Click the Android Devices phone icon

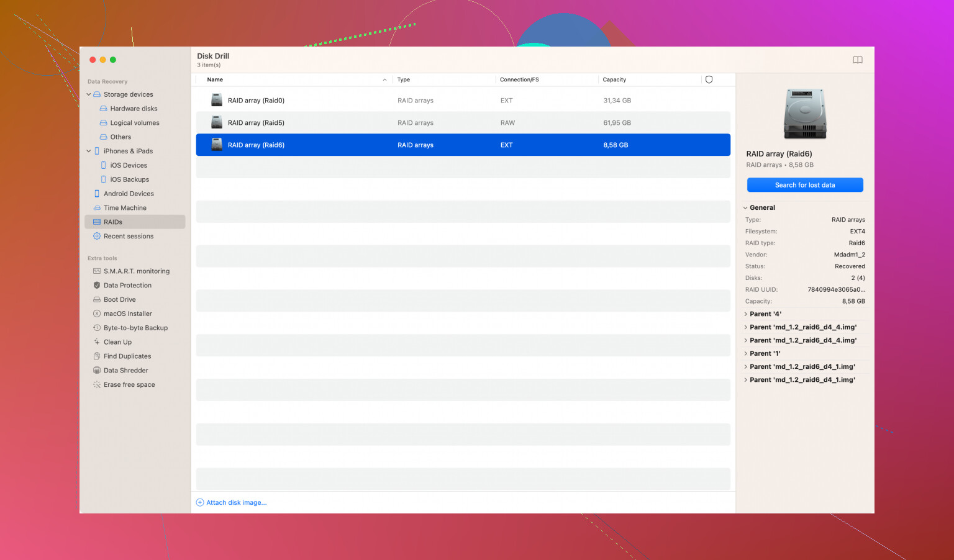97,194
